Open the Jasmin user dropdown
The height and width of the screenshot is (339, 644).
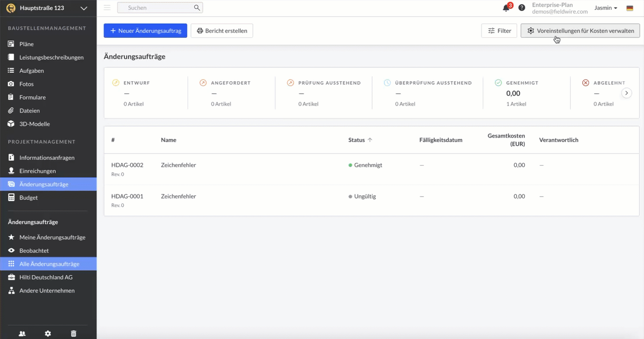(606, 8)
